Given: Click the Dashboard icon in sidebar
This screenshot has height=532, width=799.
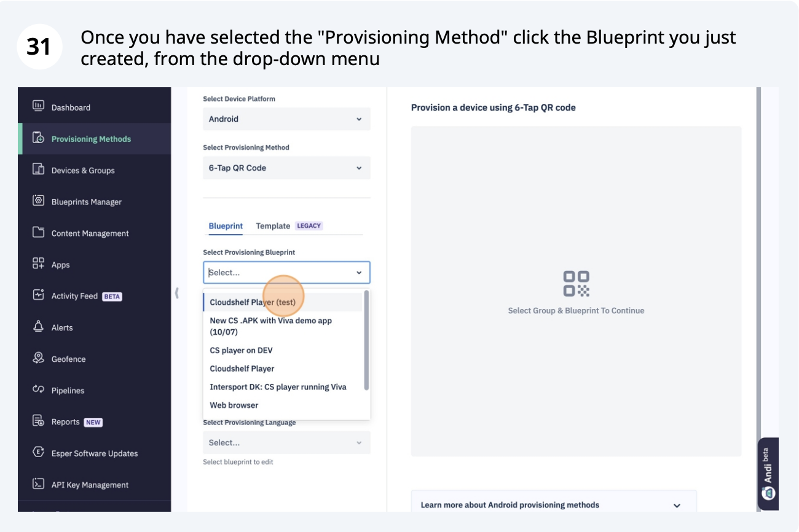Looking at the screenshot, I should [38, 106].
